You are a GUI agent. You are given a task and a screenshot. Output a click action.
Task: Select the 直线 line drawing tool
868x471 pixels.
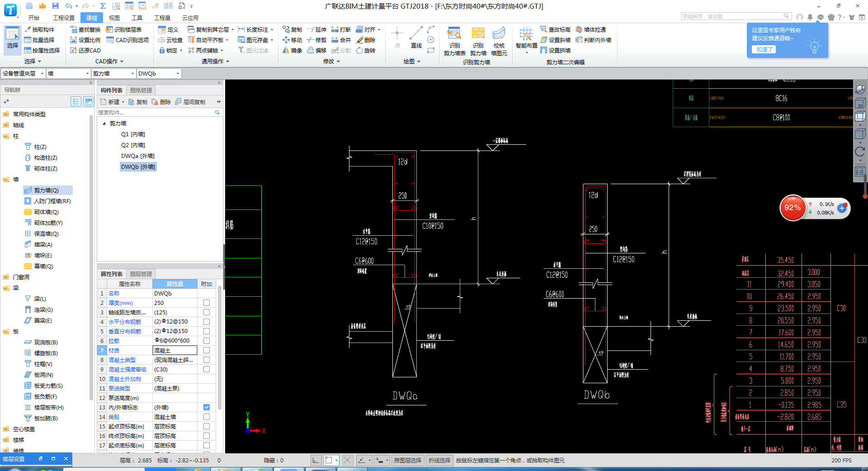416,38
